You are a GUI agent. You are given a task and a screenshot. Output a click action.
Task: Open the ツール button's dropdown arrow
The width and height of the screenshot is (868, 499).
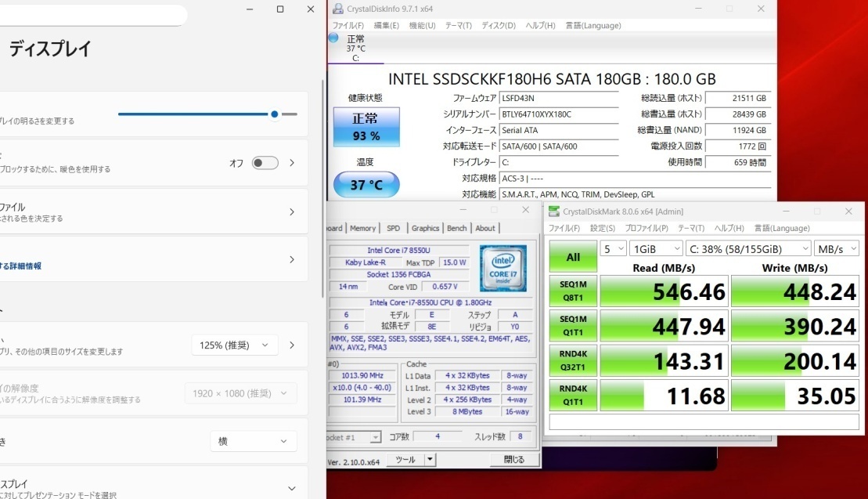[x=430, y=460]
